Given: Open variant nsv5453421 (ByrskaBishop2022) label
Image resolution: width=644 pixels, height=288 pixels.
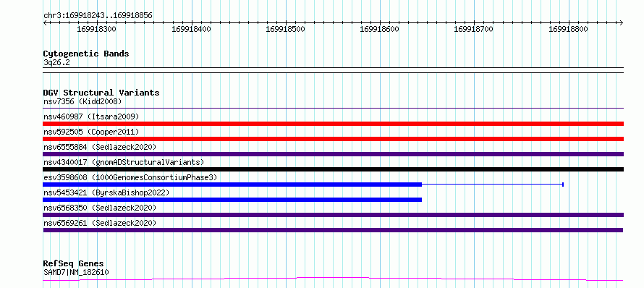Looking at the screenshot, I should (x=106, y=192).
